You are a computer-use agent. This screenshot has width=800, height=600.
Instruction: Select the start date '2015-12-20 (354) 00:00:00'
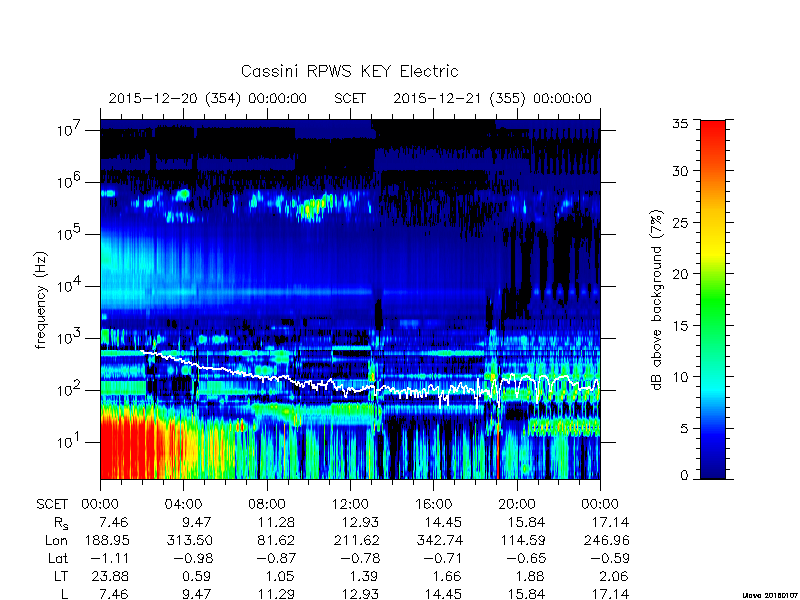click(x=208, y=98)
